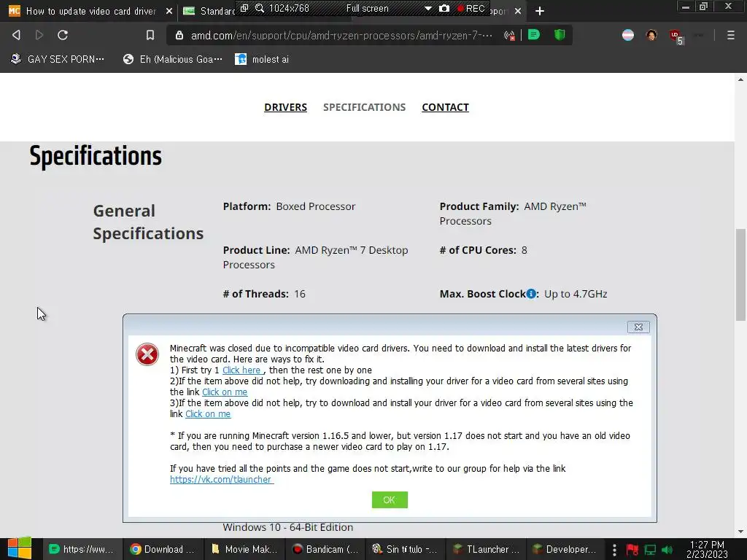Image resolution: width=747 pixels, height=560 pixels.
Task: Click the address bar URL field
Action: click(341, 35)
